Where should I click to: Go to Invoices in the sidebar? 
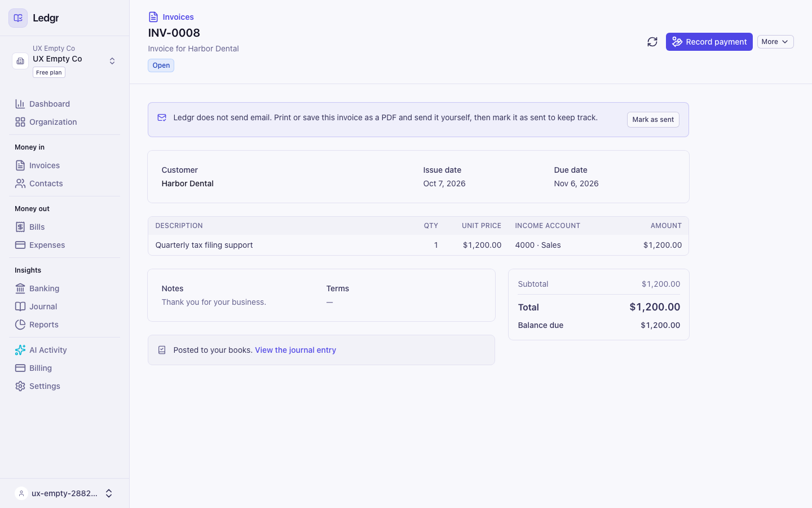(x=64, y=165)
